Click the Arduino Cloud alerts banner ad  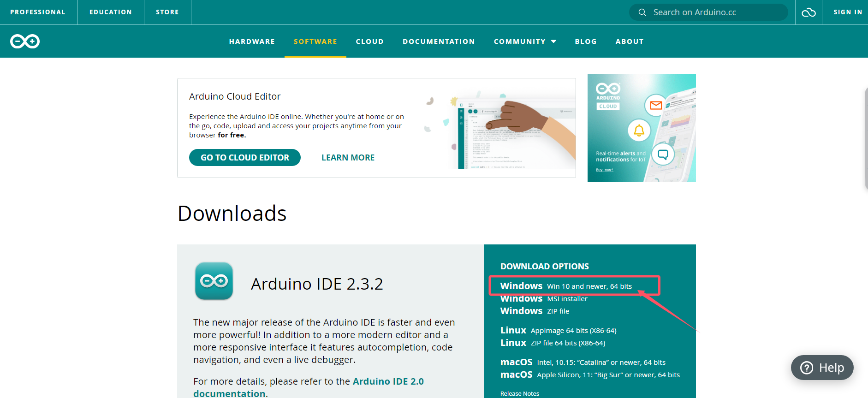pos(642,128)
